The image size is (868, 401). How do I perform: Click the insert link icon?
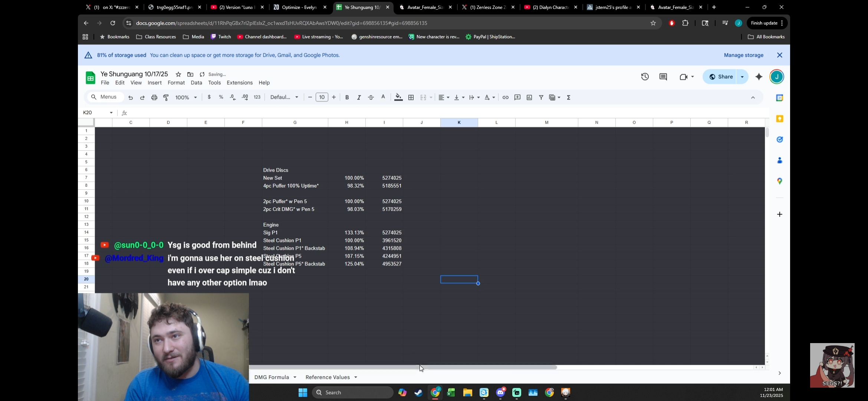click(505, 97)
